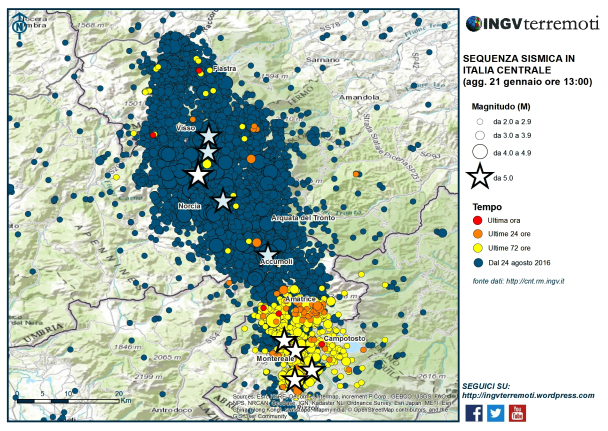Image resolution: width=608 pixels, height=431 pixels.
Task: Click the agg. 21 gennaio ore 13:00 text
Action: 527,82
